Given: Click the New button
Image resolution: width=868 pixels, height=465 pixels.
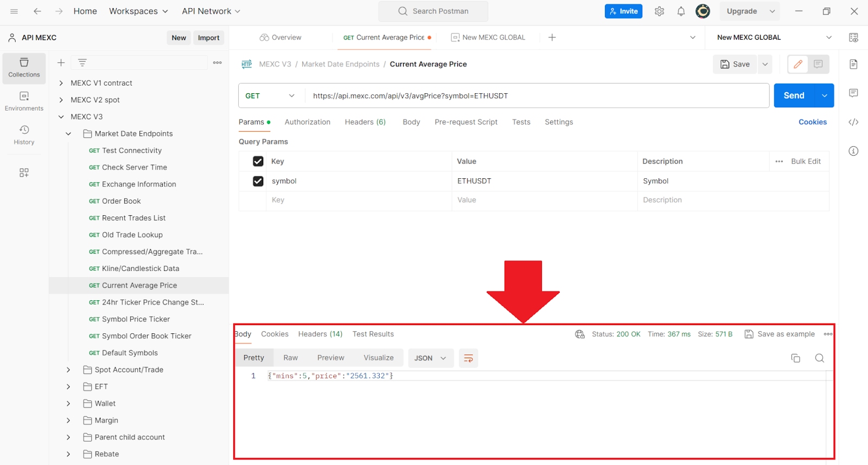Looking at the screenshot, I should [x=179, y=37].
